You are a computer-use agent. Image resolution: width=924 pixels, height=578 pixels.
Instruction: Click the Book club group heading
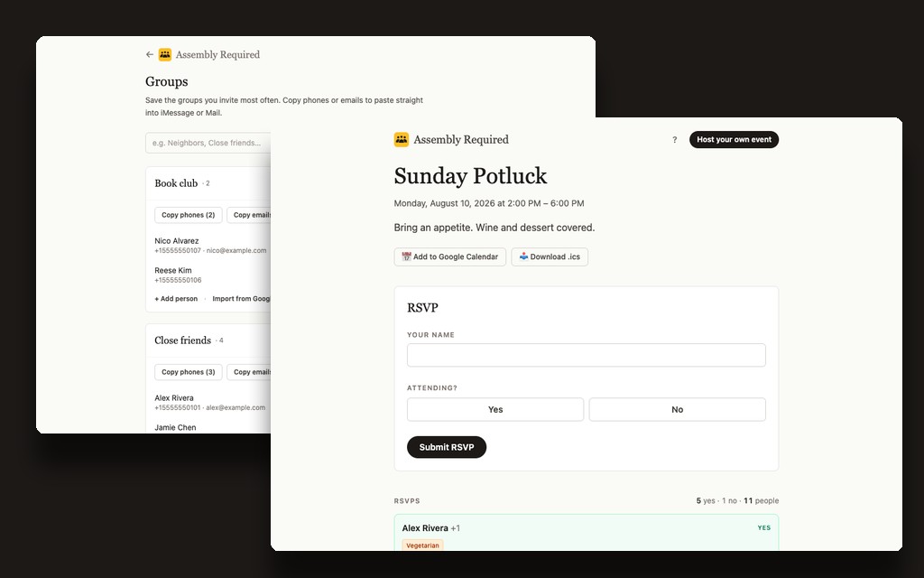(x=176, y=183)
